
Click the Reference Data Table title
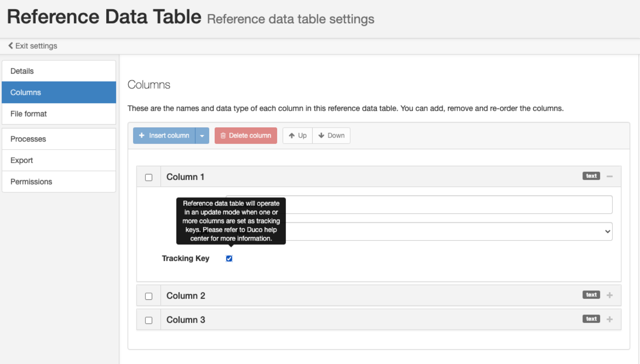tap(104, 17)
